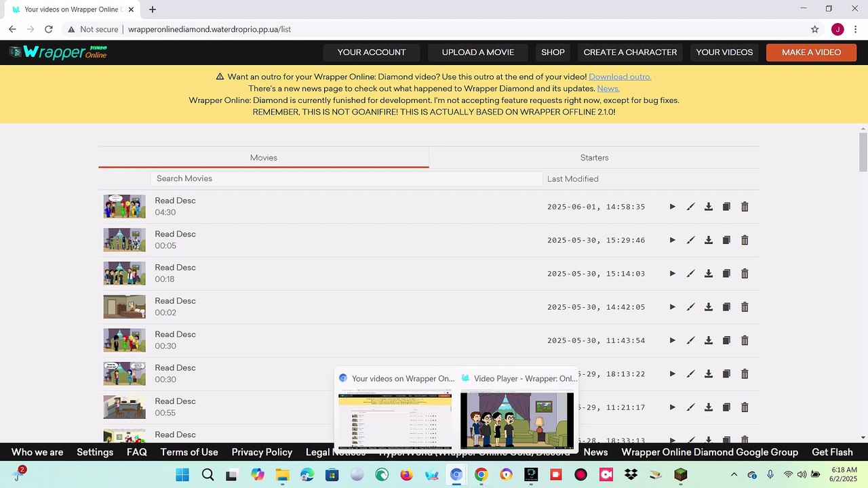
Task: Open the Who we are footer link
Action: [x=37, y=452]
